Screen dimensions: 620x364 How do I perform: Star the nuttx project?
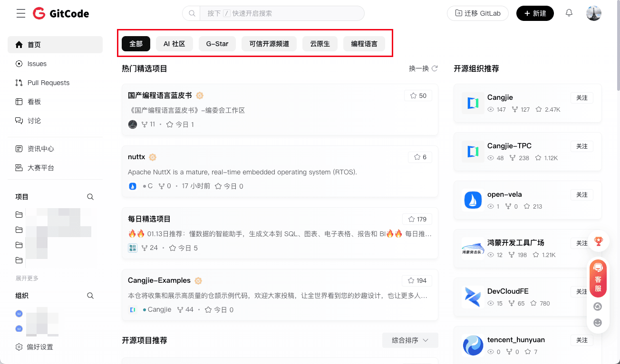click(420, 157)
